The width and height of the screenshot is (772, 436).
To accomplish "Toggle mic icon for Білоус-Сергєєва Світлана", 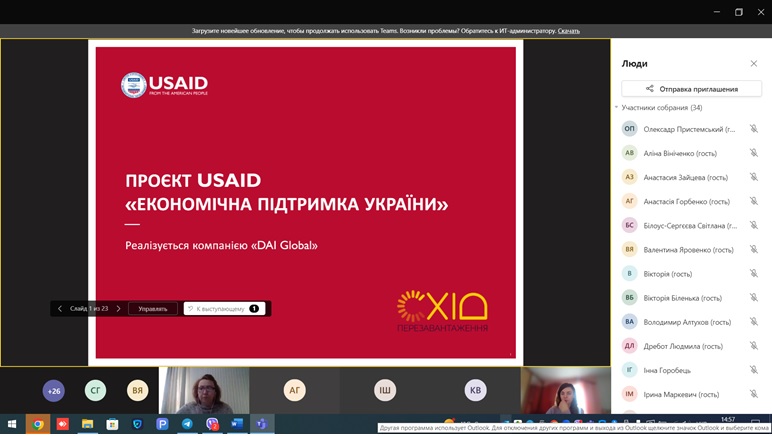I will [754, 225].
